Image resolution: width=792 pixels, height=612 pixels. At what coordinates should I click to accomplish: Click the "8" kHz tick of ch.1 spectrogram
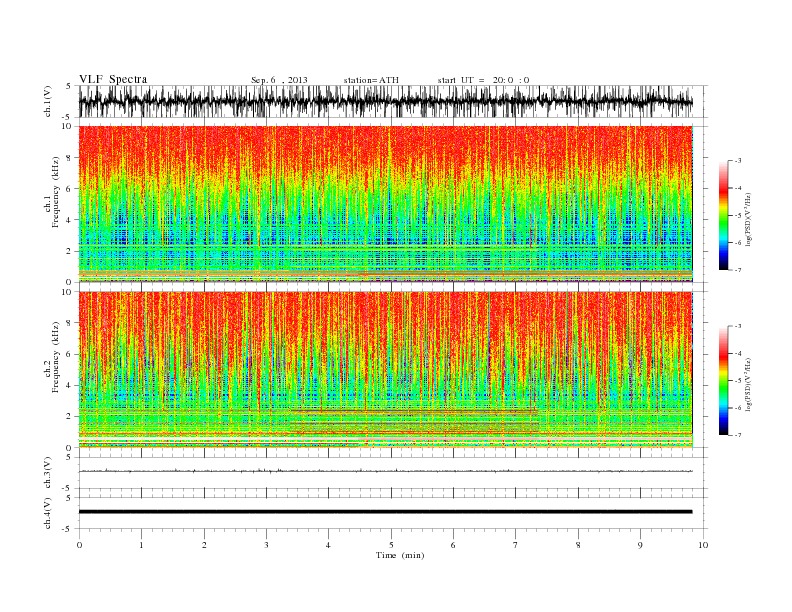point(70,158)
